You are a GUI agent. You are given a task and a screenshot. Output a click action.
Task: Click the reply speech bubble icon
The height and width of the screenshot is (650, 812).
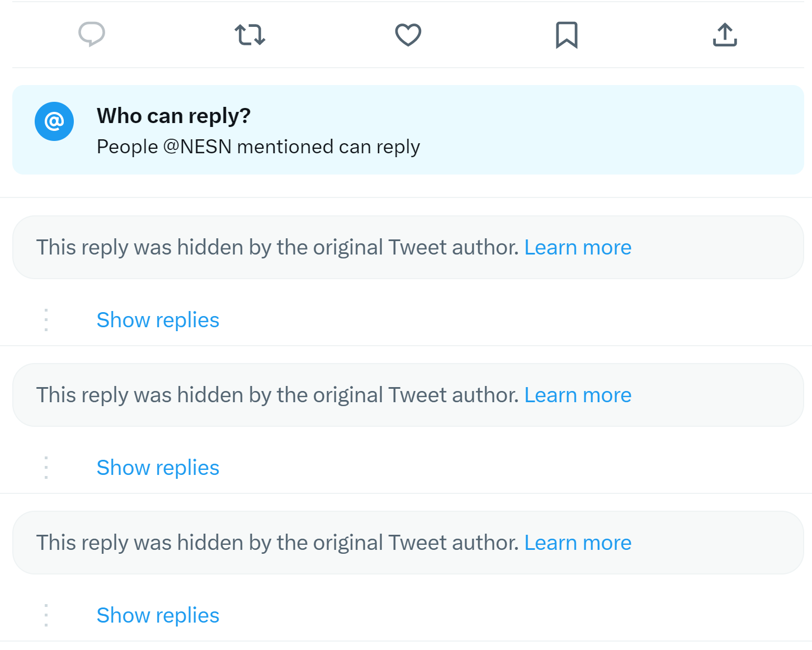pyautogui.click(x=92, y=35)
